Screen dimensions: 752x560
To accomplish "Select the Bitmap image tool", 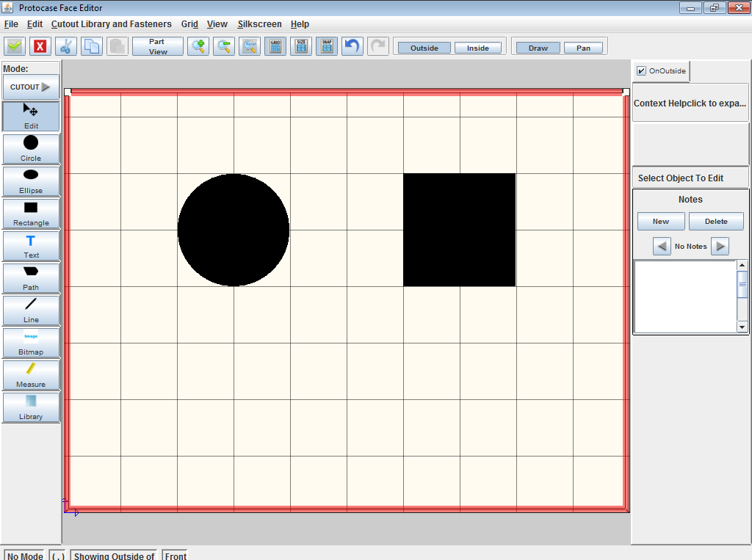I will pos(31,343).
